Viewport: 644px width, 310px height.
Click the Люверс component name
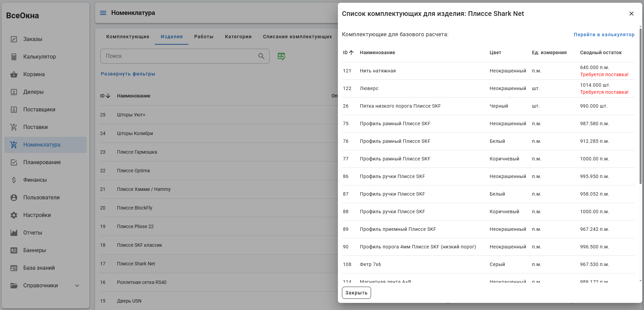coord(369,89)
